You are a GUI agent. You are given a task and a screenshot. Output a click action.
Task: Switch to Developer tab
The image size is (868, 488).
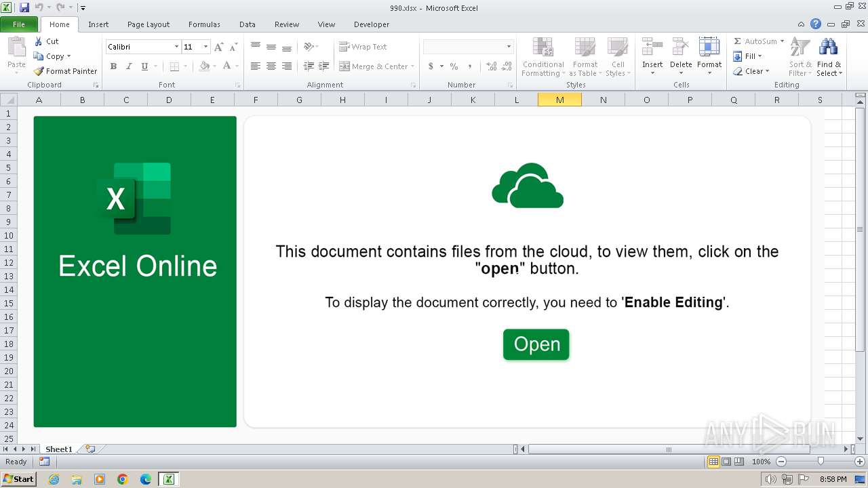click(x=372, y=24)
